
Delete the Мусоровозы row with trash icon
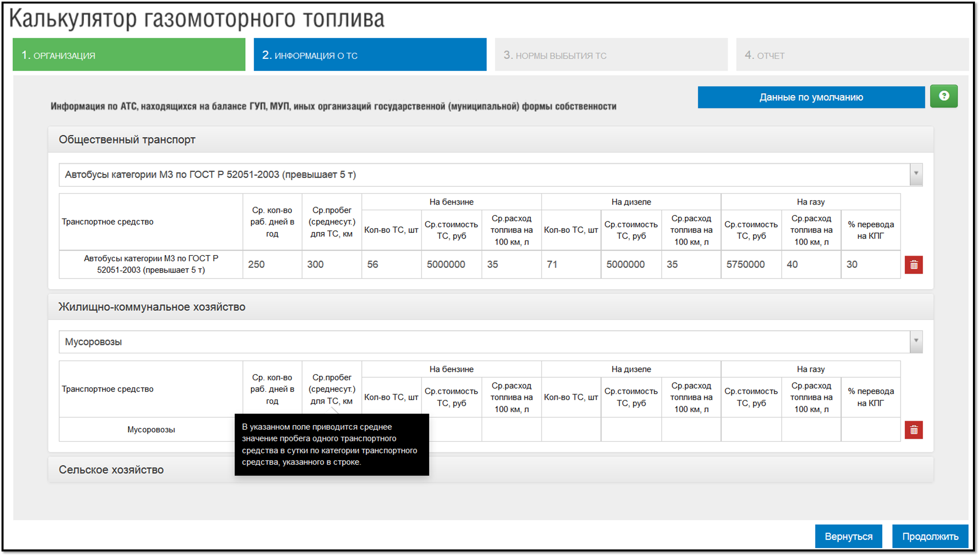point(914,430)
